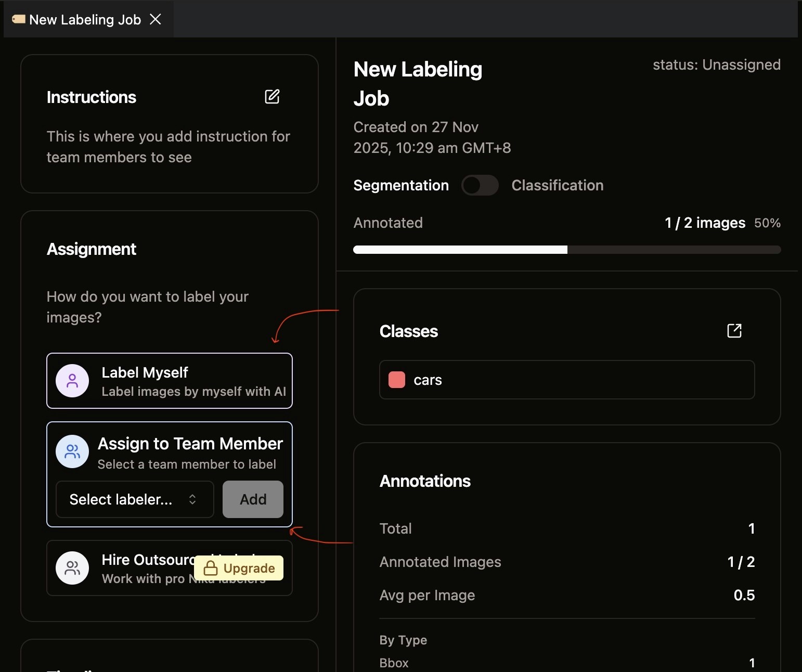802x672 pixels.
Task: Select the Label Myself person icon
Action: [72, 381]
